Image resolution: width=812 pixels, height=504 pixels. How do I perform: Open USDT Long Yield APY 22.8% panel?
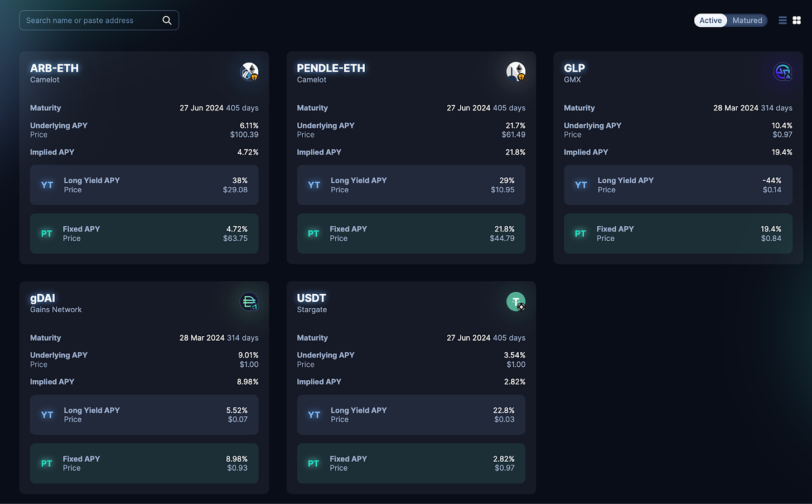(411, 415)
